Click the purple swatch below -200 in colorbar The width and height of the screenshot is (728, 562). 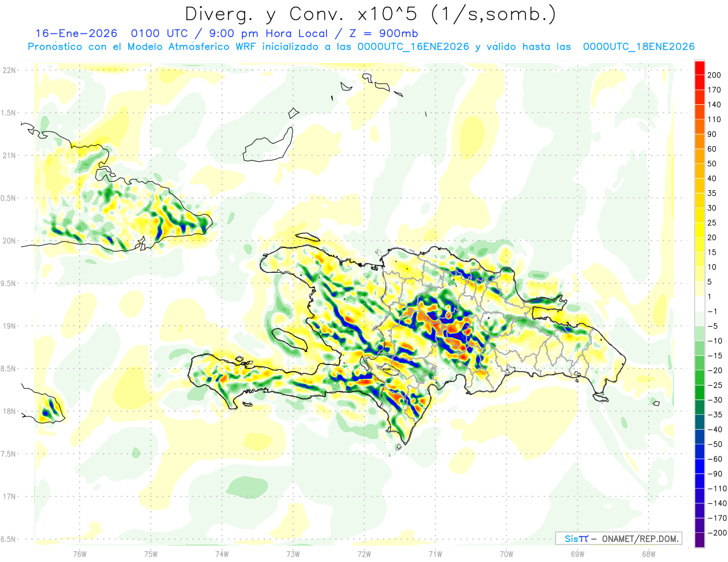(x=699, y=540)
